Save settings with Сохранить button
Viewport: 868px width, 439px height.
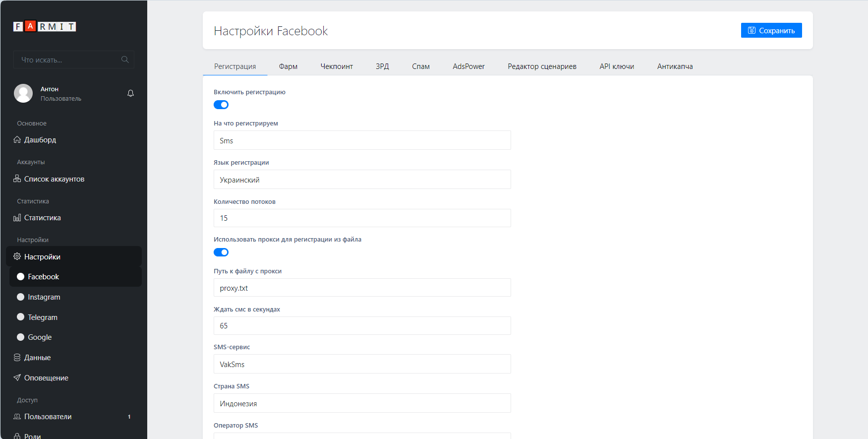[771, 30]
